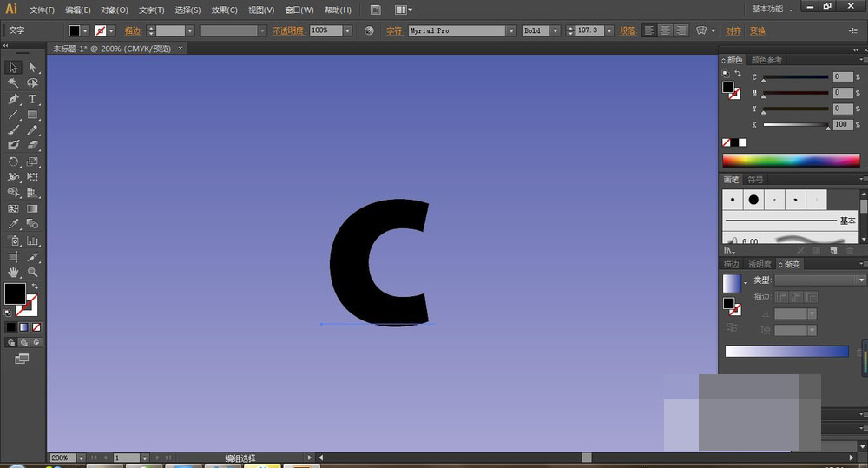Pick a color from the spectrum bar
The image size is (868, 468).
click(791, 160)
